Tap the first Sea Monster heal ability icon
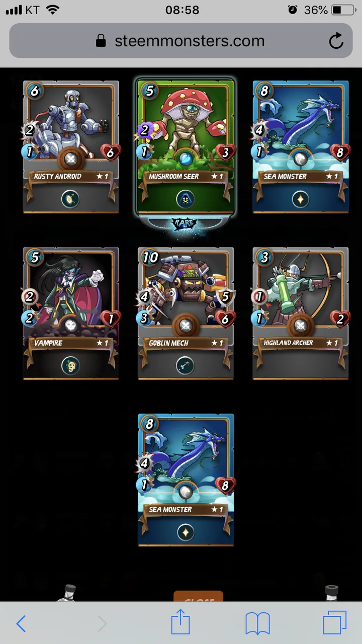 300,200
